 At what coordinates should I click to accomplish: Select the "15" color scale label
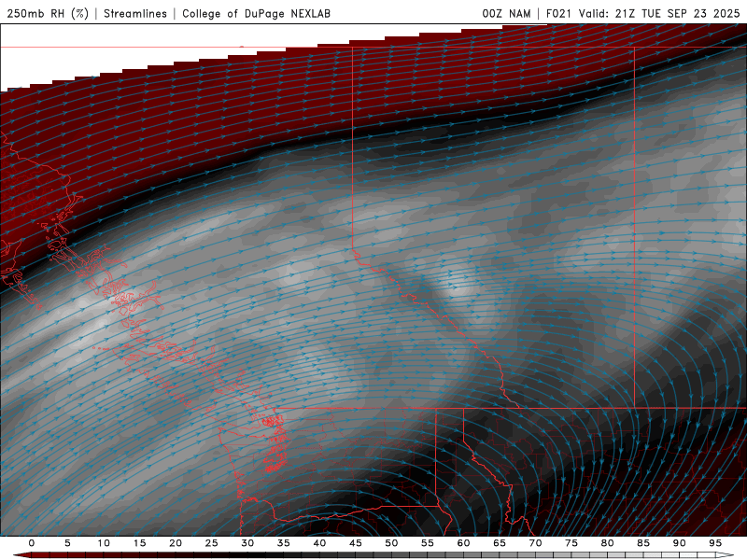pos(139,543)
